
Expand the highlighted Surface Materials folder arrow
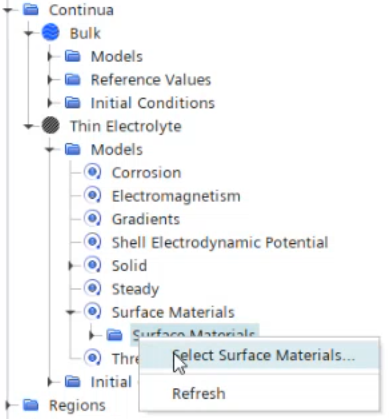[92, 335]
